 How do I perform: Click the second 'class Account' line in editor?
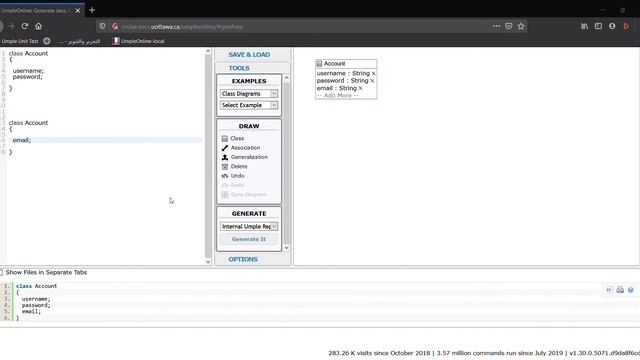click(28, 123)
